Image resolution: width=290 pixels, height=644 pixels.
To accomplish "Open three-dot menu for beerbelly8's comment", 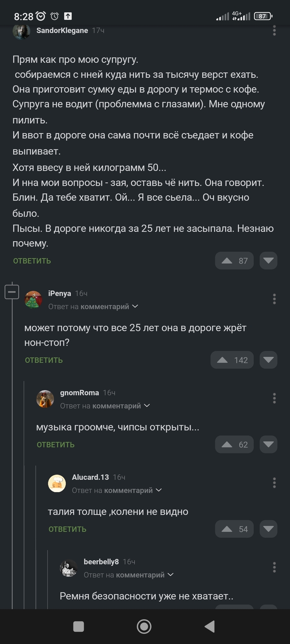I will pos(274,567).
